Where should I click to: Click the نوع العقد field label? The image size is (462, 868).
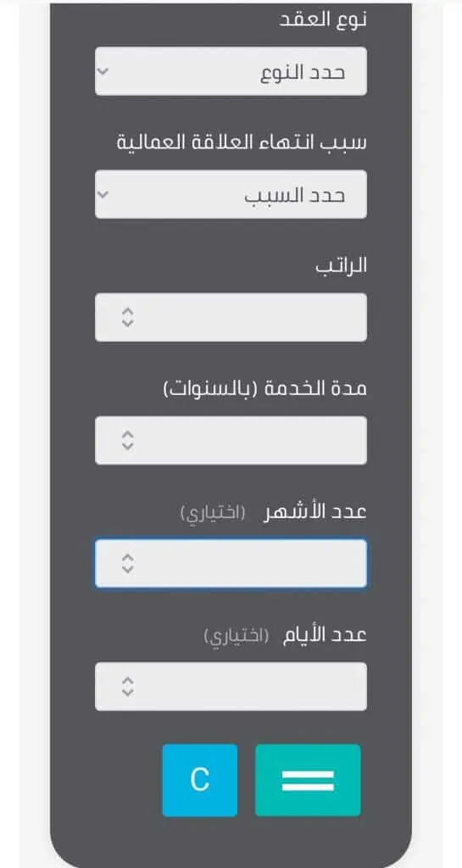320,19
